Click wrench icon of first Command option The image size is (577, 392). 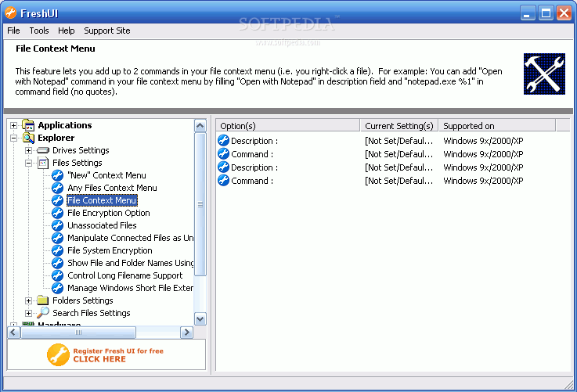223,153
